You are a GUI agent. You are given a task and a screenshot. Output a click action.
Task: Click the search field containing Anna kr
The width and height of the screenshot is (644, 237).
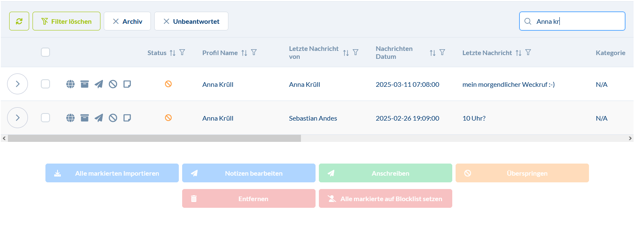(x=577, y=21)
